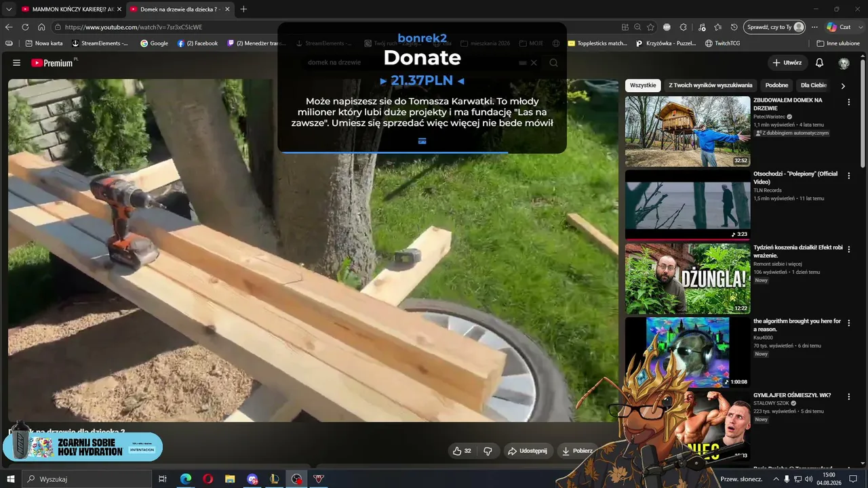Open the browser settings three-dot menu

pyautogui.click(x=814, y=27)
